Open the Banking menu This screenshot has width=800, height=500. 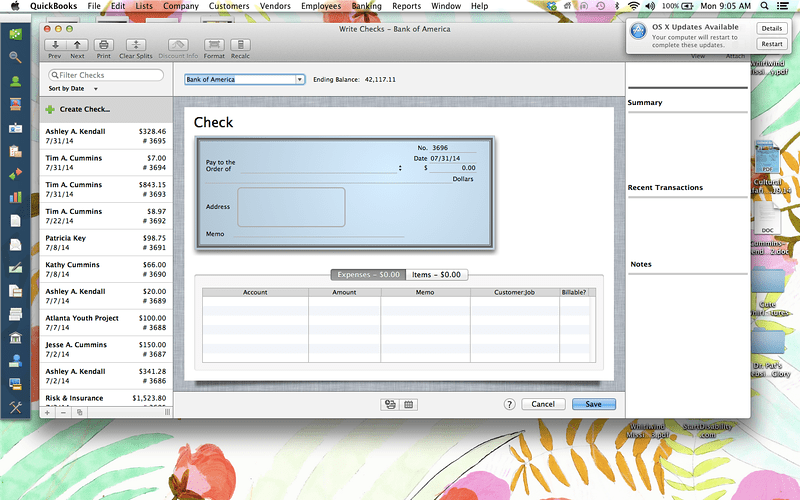click(x=366, y=6)
